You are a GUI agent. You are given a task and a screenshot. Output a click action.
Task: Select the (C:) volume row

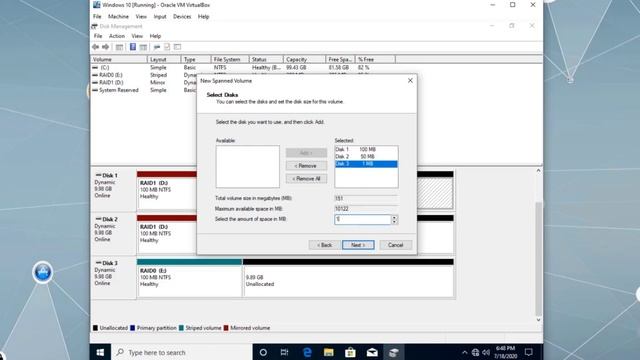104,67
